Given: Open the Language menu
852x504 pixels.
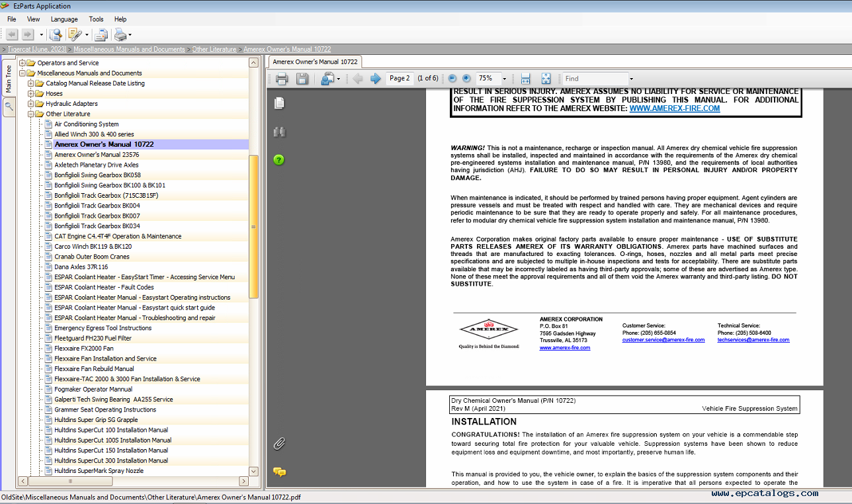Looking at the screenshot, I should tap(64, 19).
